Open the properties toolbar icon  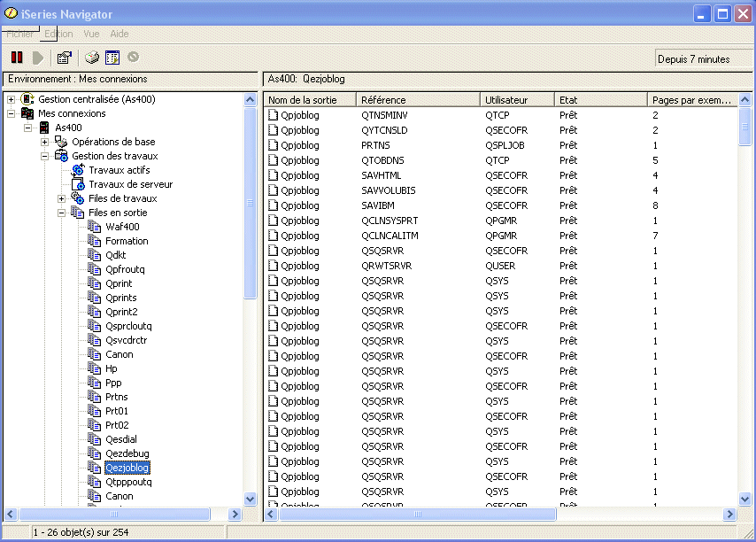(x=64, y=58)
